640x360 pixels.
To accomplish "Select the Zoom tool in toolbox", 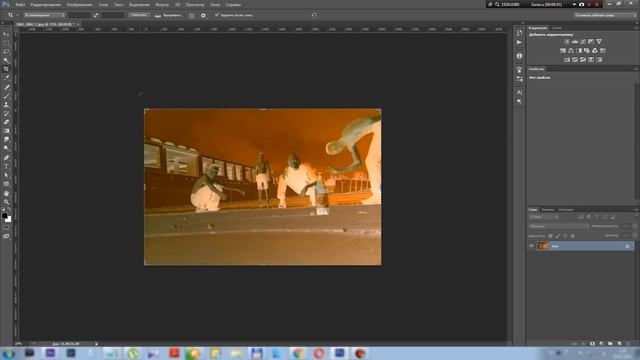I will [x=6, y=202].
